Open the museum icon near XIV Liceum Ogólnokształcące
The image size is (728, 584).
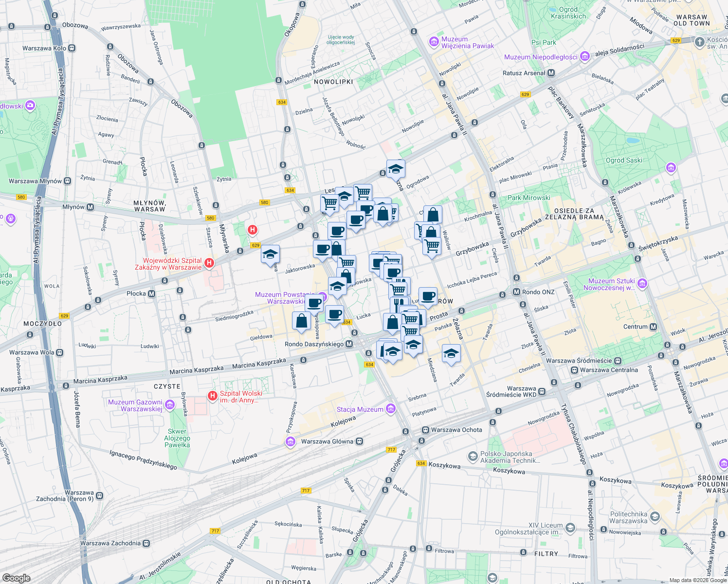click(570, 529)
